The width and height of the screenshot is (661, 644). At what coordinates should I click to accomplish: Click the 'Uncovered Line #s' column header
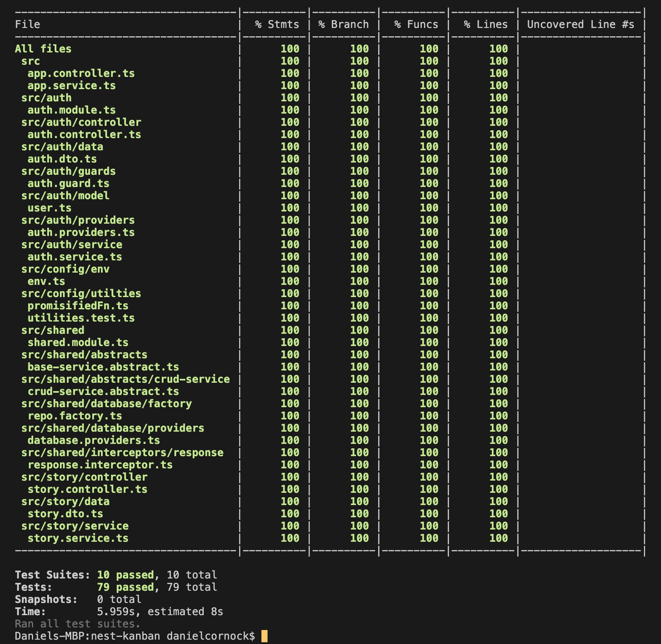pos(581,24)
